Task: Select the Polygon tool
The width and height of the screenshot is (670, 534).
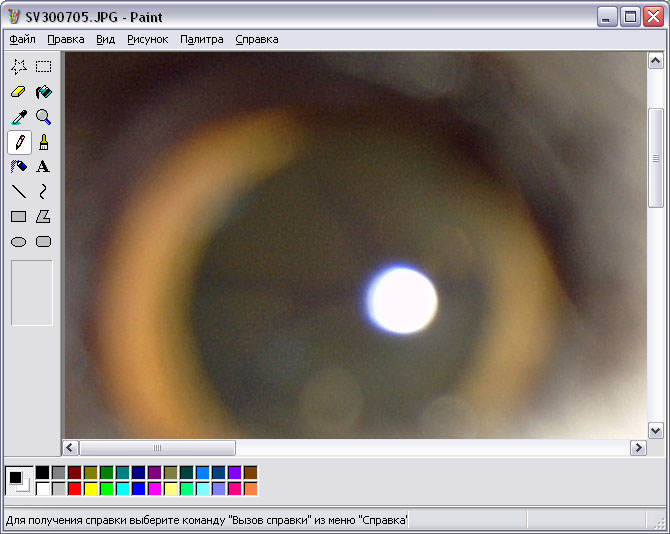Action: [x=43, y=217]
